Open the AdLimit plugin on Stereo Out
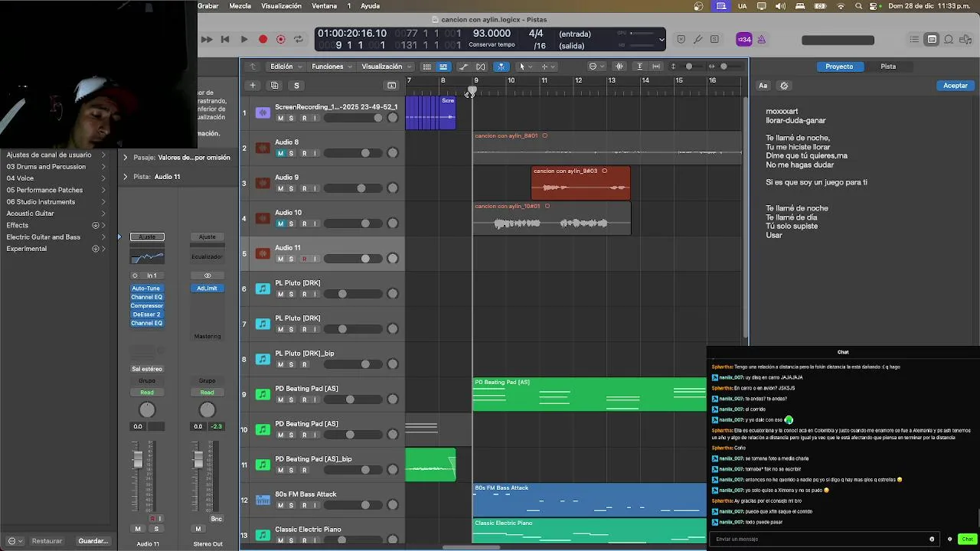Viewport: 980px width, 551px height. tap(207, 289)
